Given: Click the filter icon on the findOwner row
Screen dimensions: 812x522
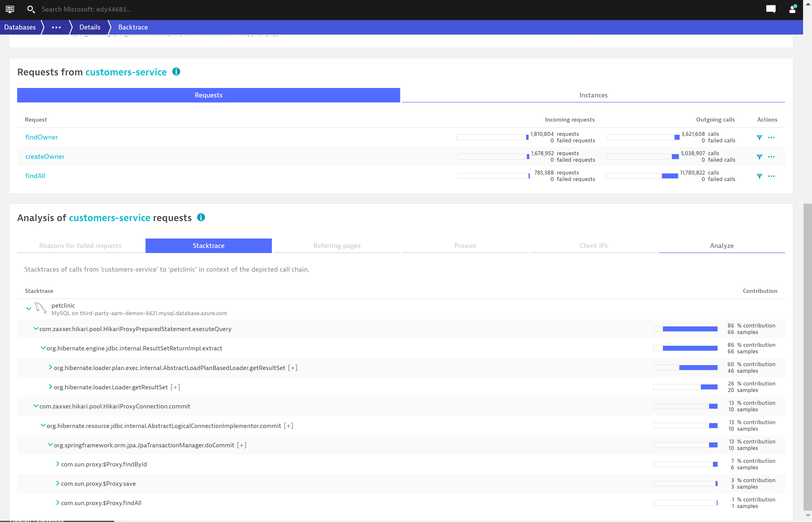Looking at the screenshot, I should [760, 137].
